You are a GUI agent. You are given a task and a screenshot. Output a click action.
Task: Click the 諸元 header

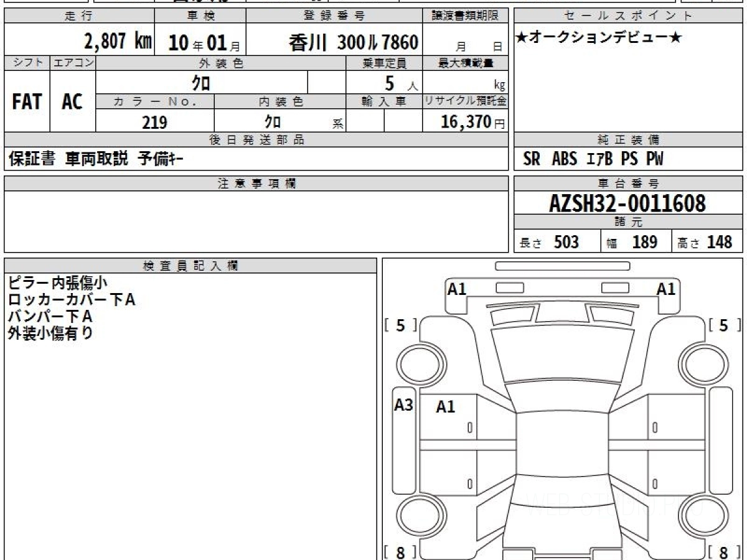pyautogui.click(x=628, y=222)
